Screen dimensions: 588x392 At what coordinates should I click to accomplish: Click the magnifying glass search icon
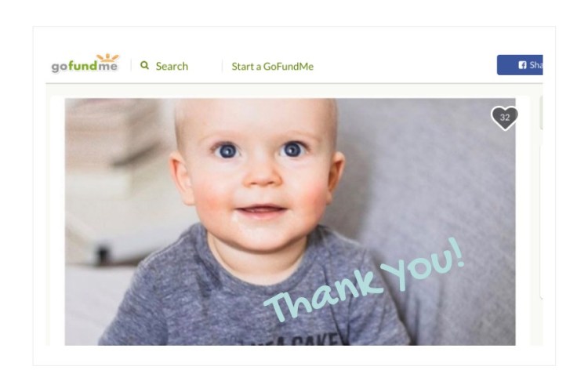point(144,65)
